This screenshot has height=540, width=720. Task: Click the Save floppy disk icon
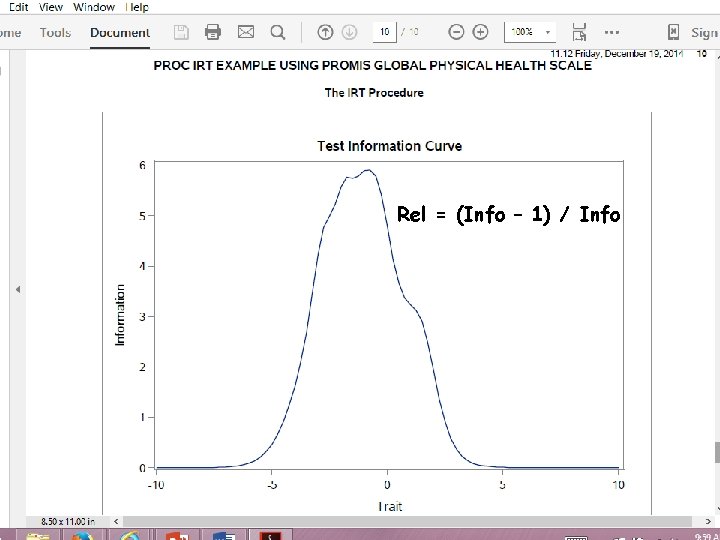point(181,32)
